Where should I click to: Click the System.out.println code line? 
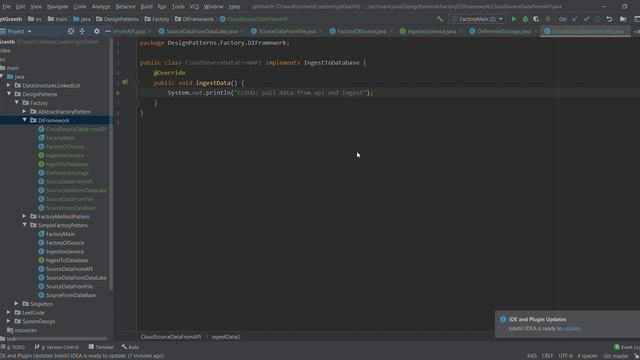(270, 93)
